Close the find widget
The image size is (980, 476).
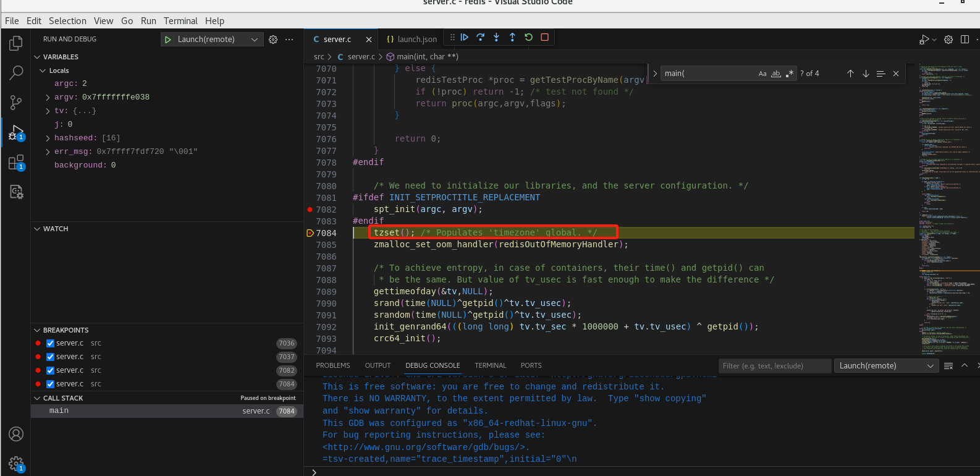click(x=896, y=74)
